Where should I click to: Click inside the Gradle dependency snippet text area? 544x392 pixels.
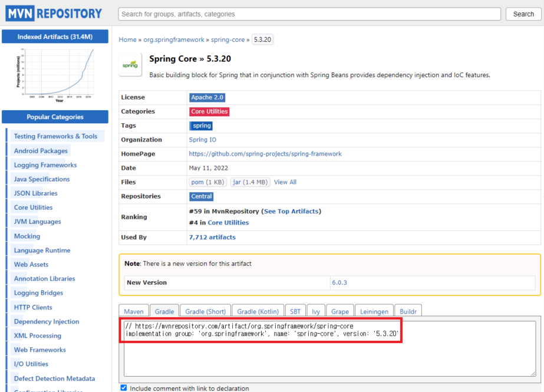[x=329, y=348]
